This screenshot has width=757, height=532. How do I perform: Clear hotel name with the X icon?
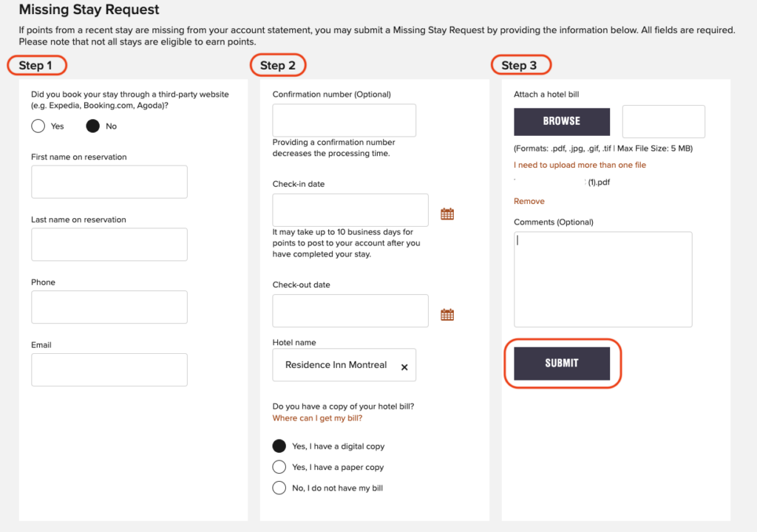tap(404, 367)
